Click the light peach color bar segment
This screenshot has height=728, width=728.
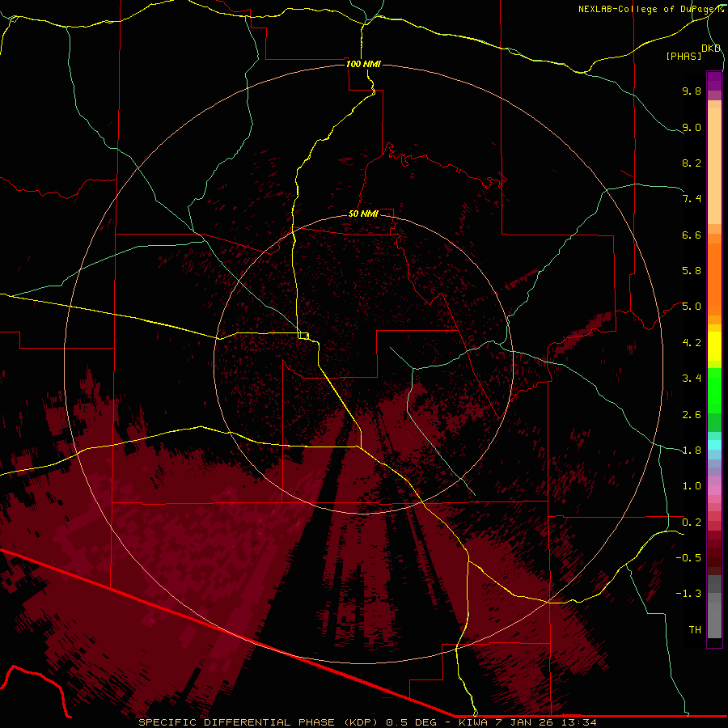[714, 166]
